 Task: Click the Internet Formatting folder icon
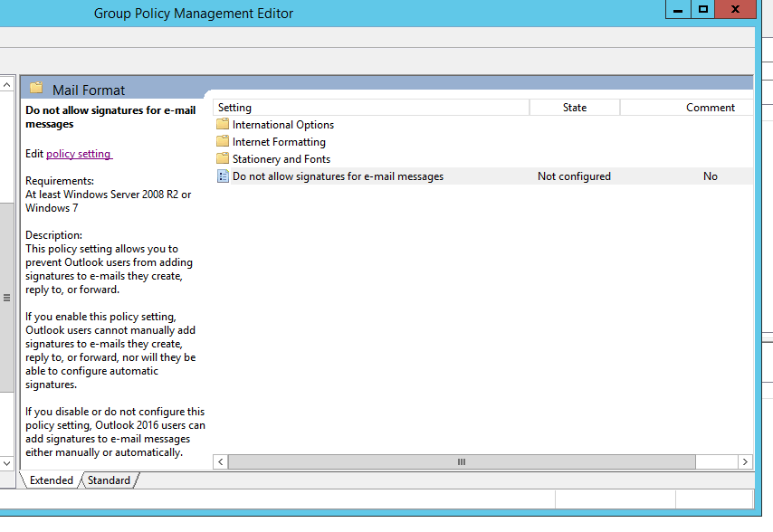coord(223,142)
